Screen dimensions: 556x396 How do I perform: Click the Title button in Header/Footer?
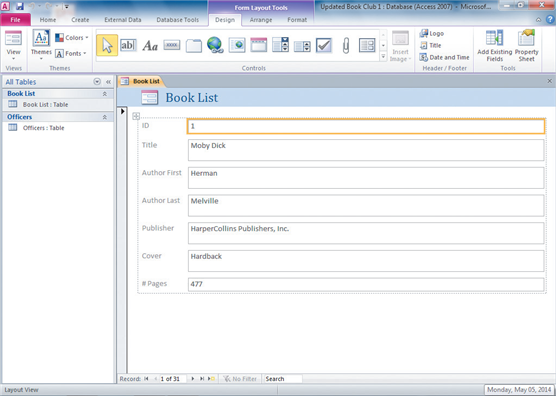[x=430, y=45]
